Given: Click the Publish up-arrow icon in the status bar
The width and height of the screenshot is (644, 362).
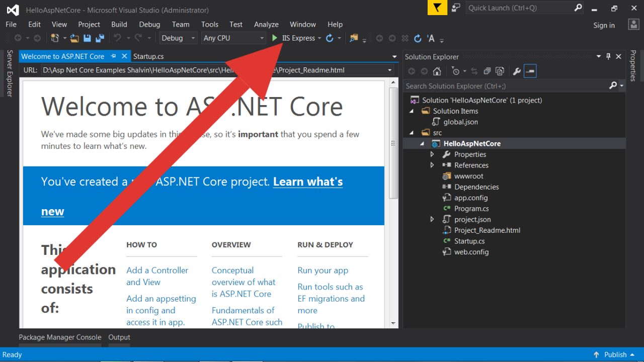Looking at the screenshot, I should (x=596, y=354).
